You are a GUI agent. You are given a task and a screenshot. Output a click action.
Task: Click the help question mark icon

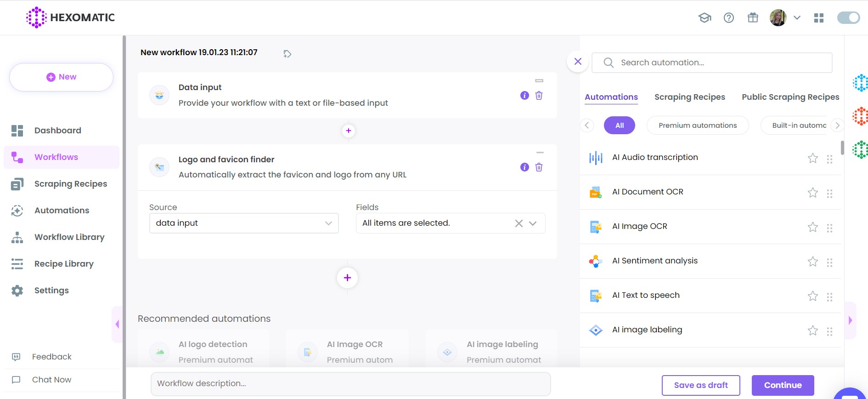tap(728, 18)
